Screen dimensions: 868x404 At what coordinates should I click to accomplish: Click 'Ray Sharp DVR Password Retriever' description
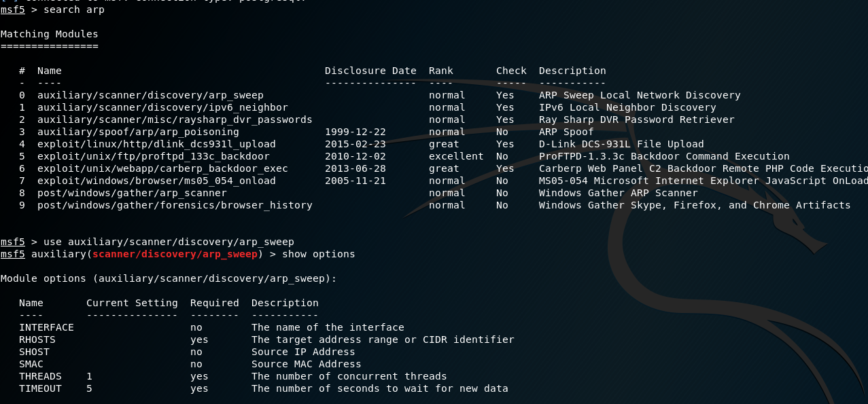637,120
